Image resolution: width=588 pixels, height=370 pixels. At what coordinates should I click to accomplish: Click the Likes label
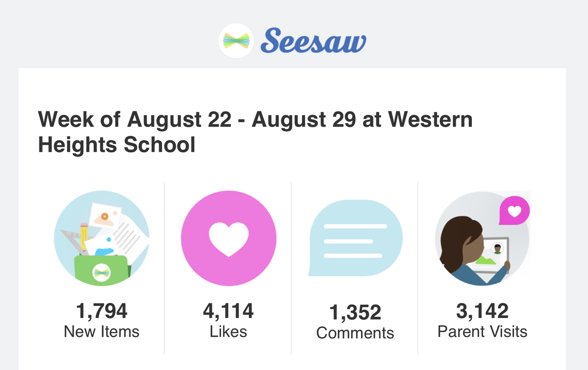pos(228,332)
